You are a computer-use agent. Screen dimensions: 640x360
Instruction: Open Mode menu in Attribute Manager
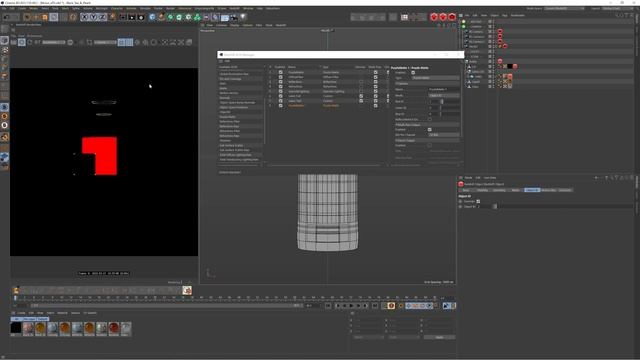[468, 178]
